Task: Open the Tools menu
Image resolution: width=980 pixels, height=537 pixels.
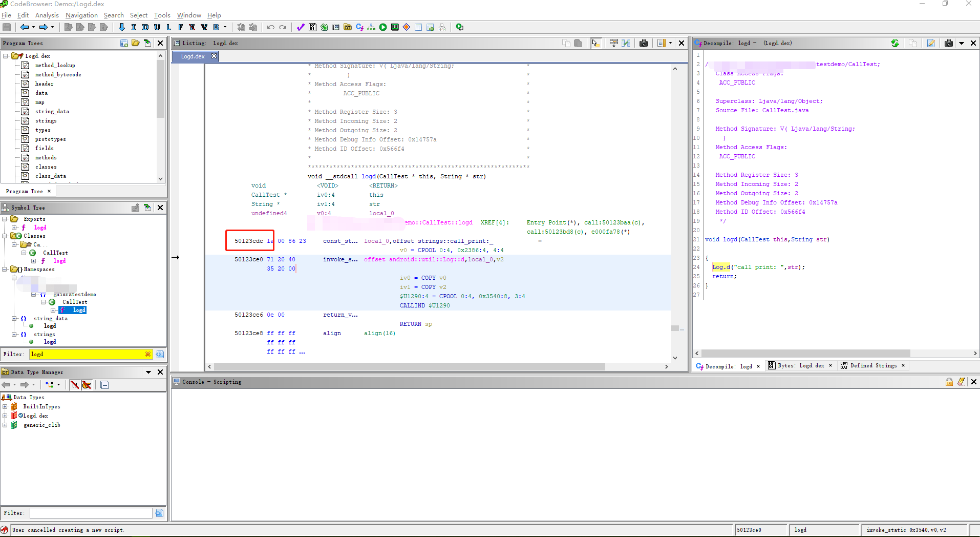Action: click(162, 15)
